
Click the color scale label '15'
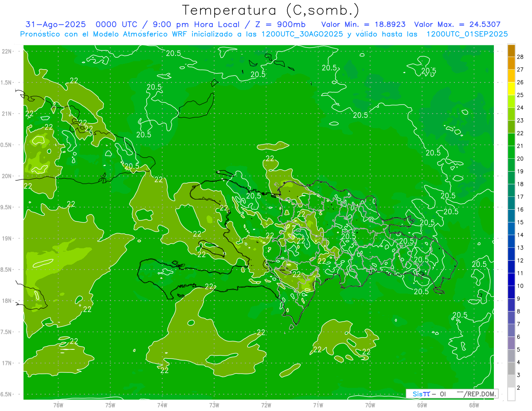(520, 222)
